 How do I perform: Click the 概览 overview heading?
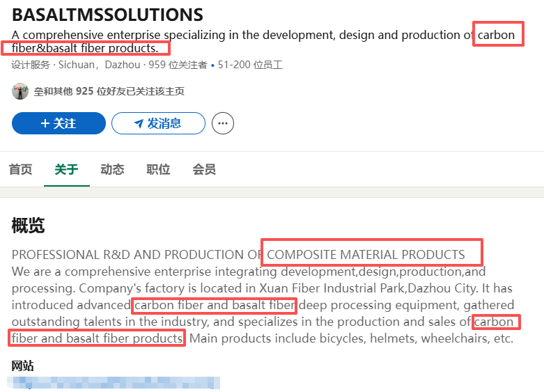28,225
